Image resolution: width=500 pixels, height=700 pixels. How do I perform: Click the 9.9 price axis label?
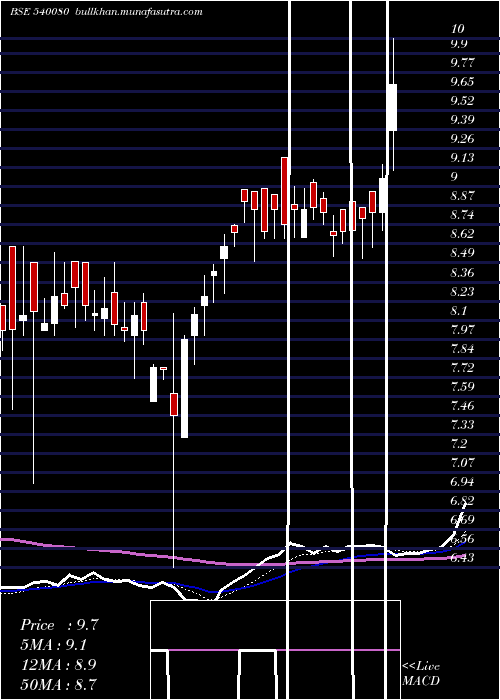(459, 44)
